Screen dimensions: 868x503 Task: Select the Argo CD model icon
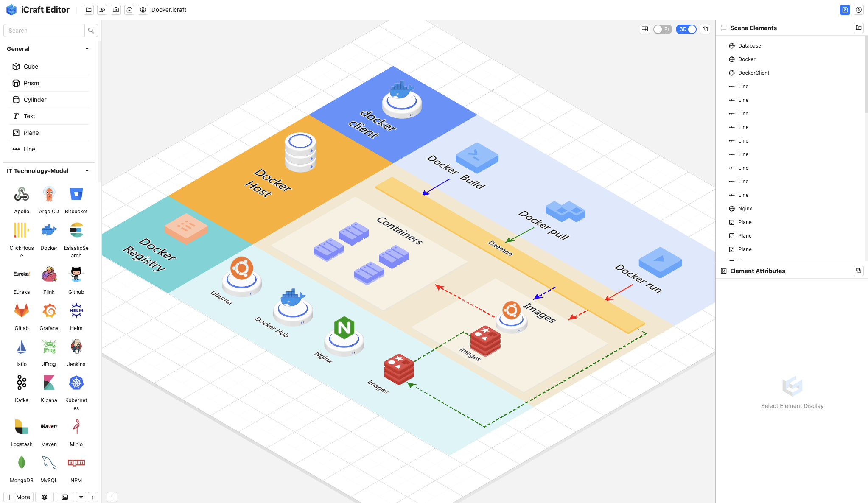point(49,194)
